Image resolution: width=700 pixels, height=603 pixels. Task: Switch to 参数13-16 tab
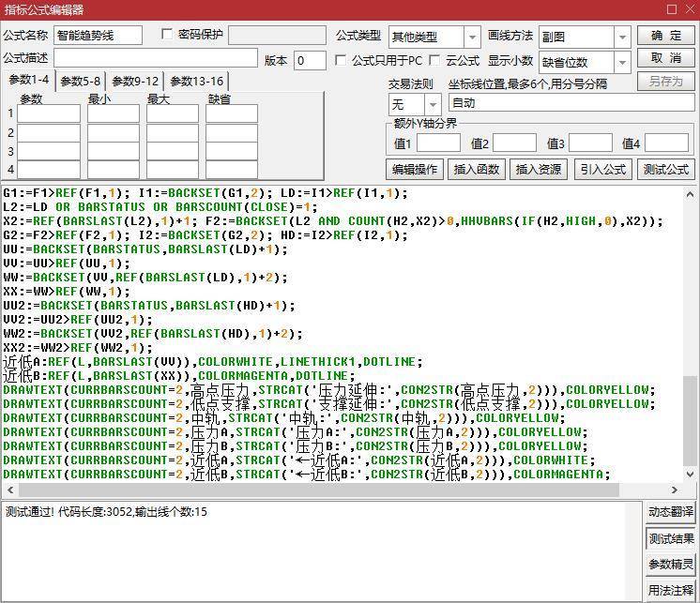[196, 82]
